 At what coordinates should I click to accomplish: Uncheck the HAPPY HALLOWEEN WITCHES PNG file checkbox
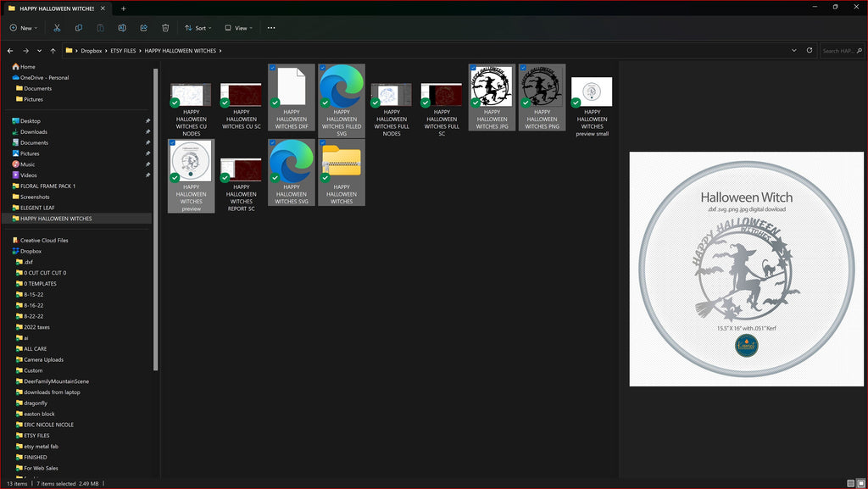click(x=523, y=68)
